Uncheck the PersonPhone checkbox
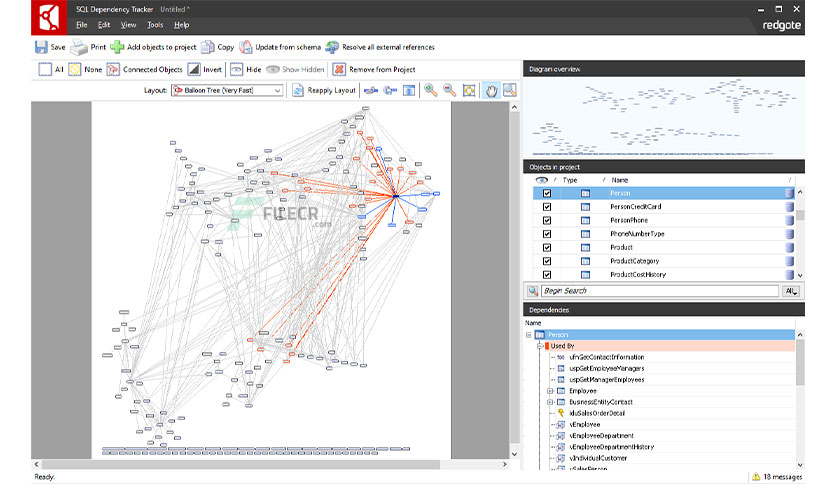Screen dimensions: 836x484 pos(547,220)
